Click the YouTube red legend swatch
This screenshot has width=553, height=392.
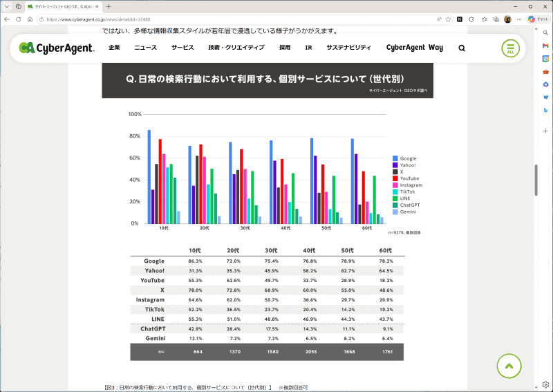tap(395, 178)
